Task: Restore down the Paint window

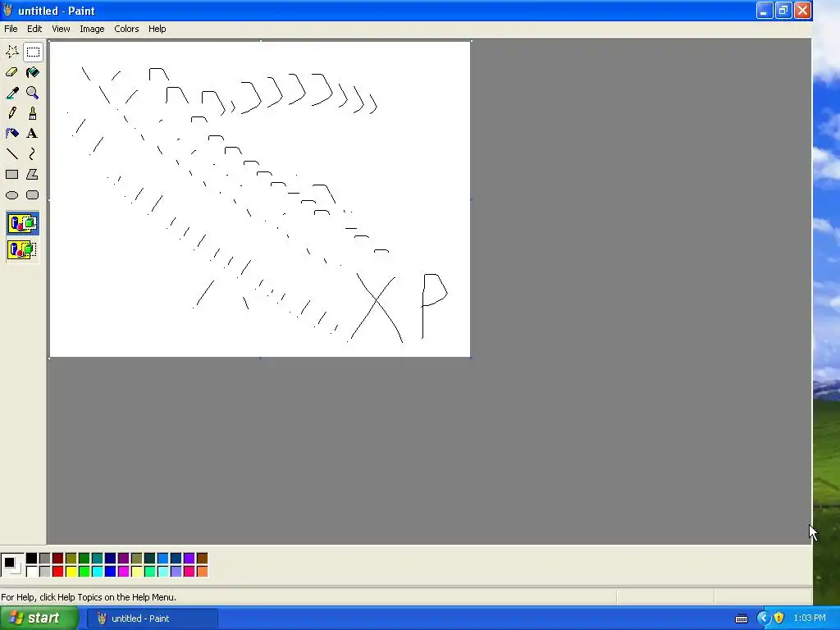Action: [783, 10]
